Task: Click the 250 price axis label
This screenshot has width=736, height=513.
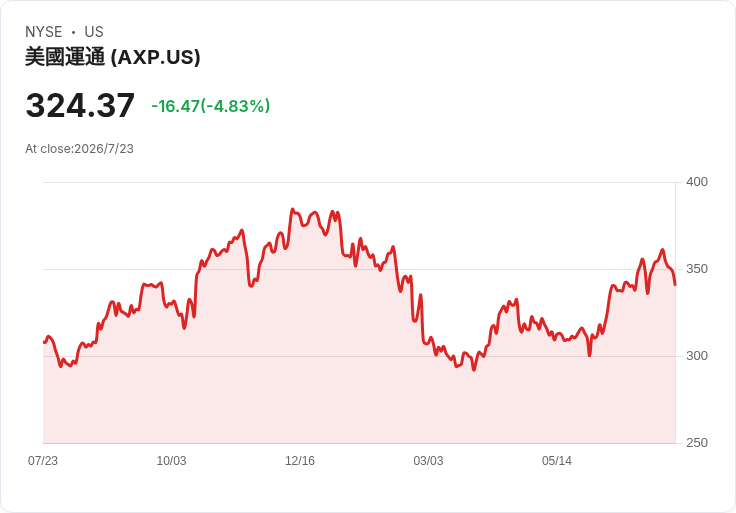Action: [697, 443]
